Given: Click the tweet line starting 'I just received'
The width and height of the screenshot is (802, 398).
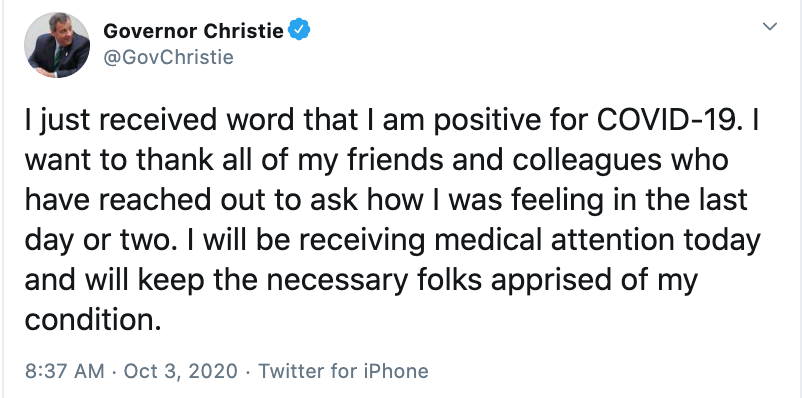Looking at the screenshot, I should [x=391, y=122].
